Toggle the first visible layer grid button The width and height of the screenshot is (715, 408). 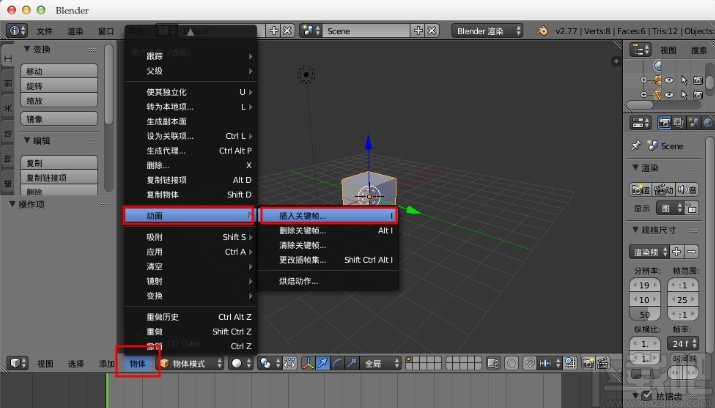[409, 360]
